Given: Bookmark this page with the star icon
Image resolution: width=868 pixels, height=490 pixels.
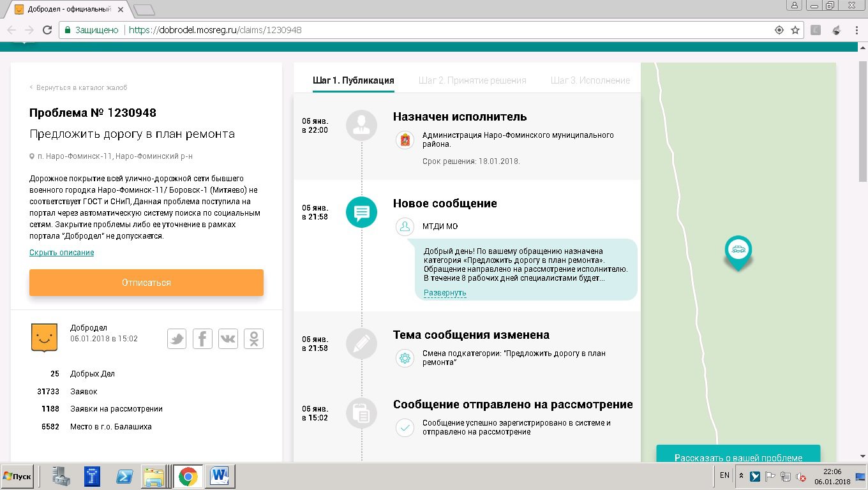Looking at the screenshot, I should 795,30.
